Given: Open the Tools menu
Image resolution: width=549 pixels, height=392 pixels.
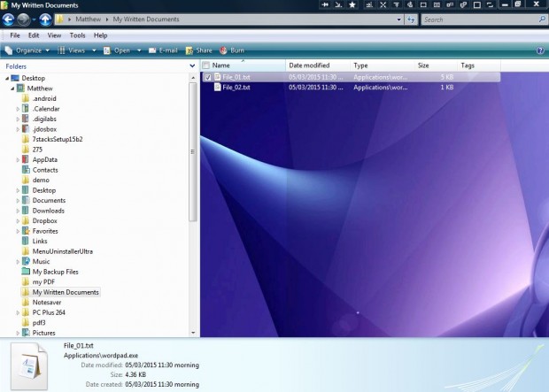Looking at the screenshot, I should (78, 35).
